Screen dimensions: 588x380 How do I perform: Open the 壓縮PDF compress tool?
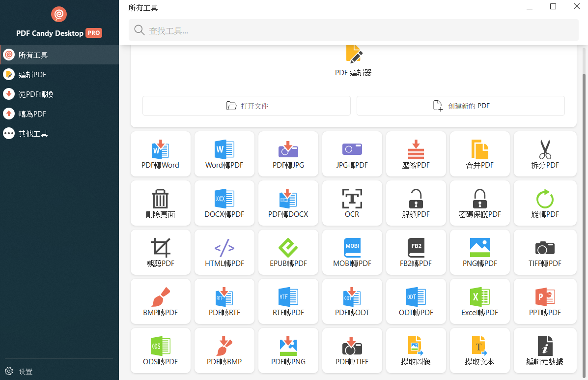click(x=416, y=154)
